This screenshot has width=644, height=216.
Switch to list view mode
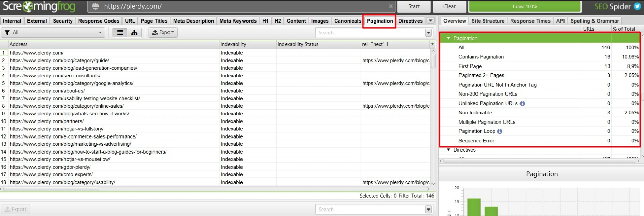tap(120, 32)
